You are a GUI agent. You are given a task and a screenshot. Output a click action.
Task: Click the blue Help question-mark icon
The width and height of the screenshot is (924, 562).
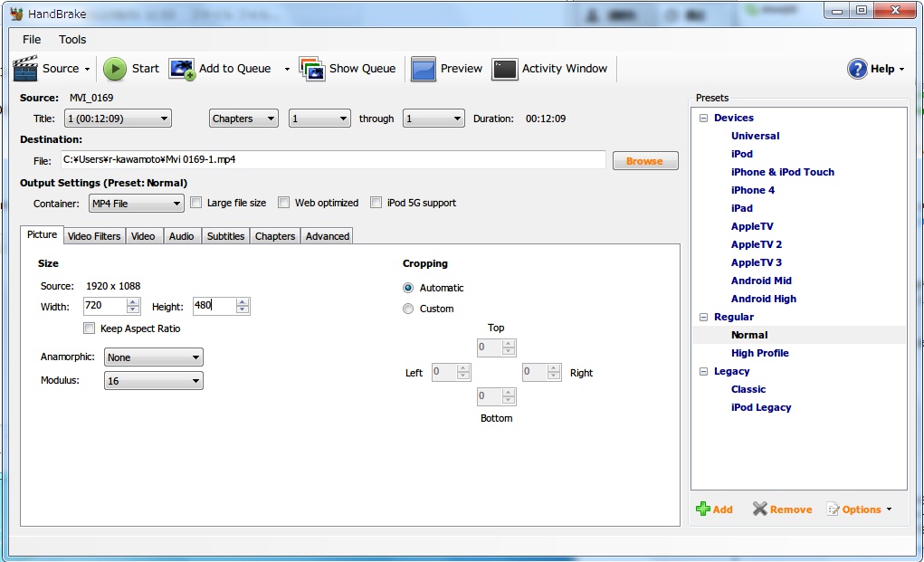coord(857,69)
